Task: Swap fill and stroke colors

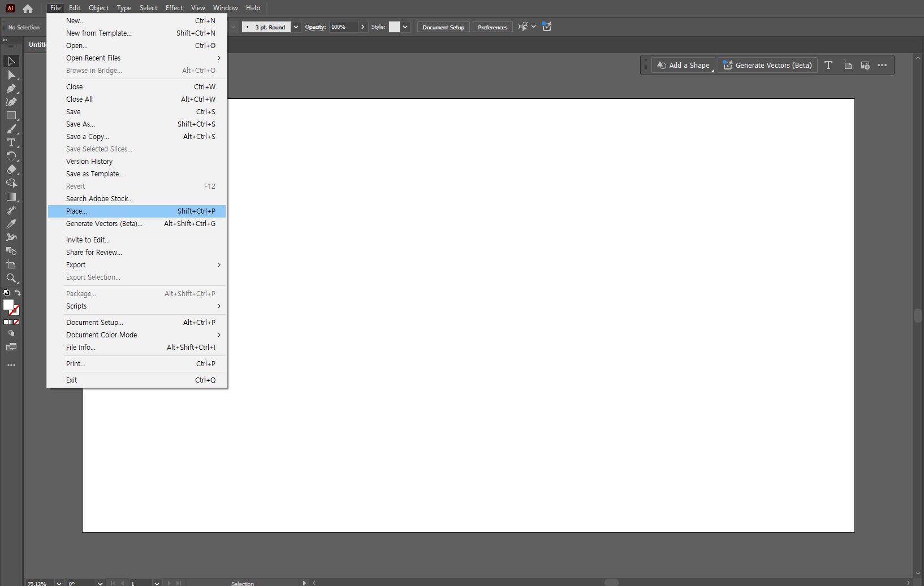Action: (18, 293)
